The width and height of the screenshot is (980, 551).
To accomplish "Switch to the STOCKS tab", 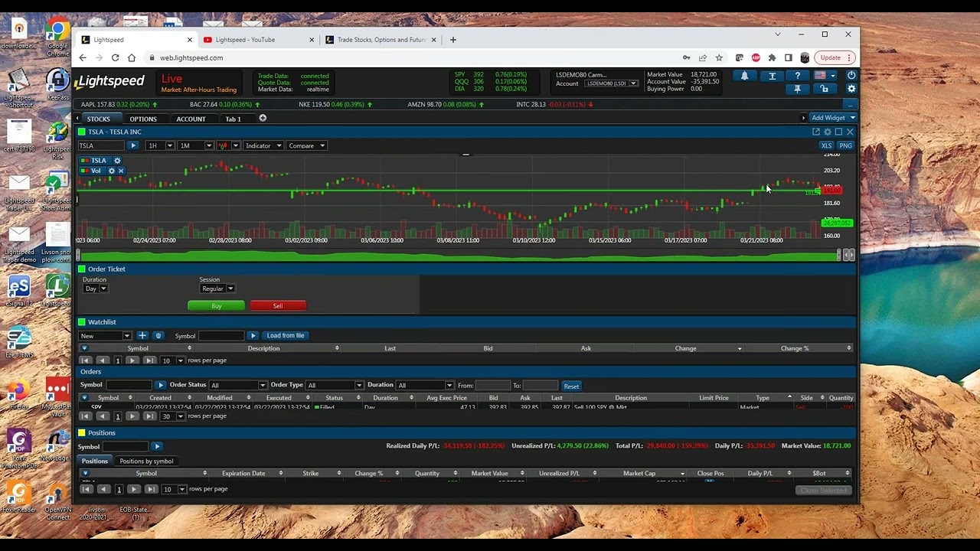I will 98,119.
